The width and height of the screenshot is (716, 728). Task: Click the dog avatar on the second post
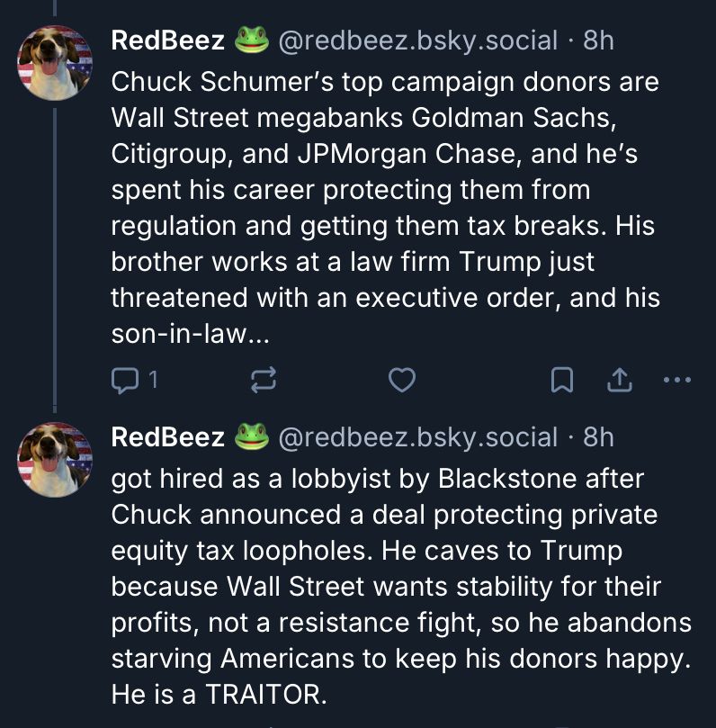pyautogui.click(x=55, y=460)
